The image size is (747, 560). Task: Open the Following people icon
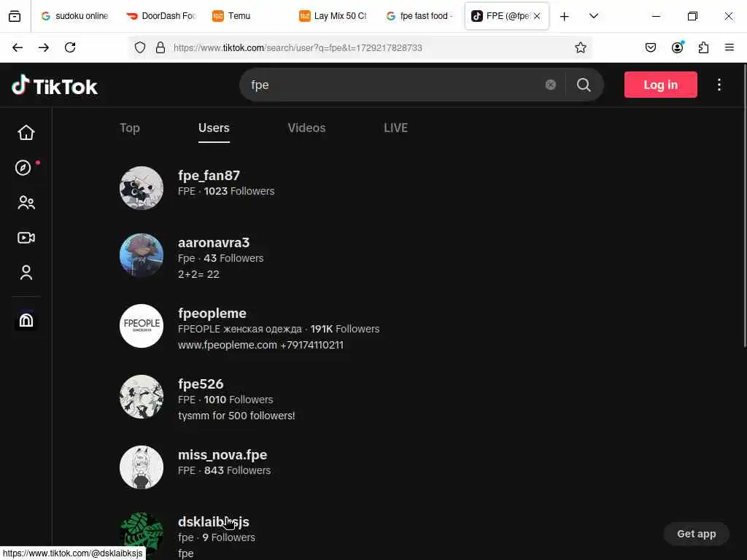[x=26, y=203]
